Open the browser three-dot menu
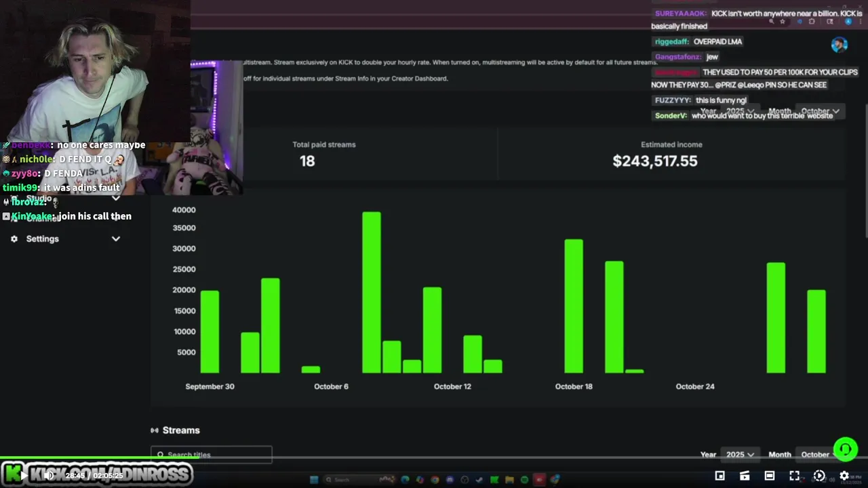 861,22
